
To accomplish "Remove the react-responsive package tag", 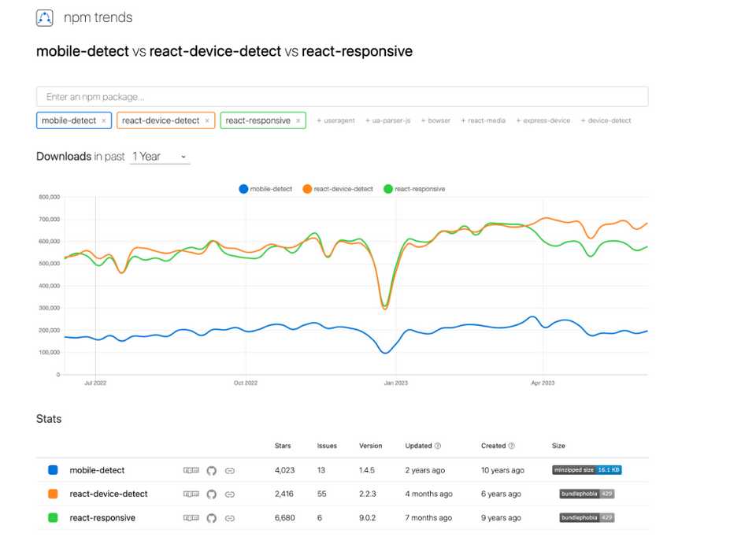I will tap(298, 120).
